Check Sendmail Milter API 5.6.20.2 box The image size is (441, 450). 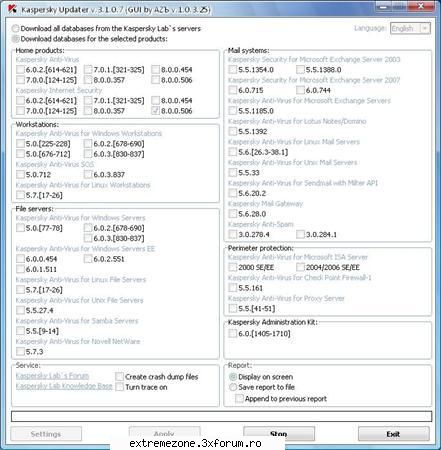(x=233, y=193)
